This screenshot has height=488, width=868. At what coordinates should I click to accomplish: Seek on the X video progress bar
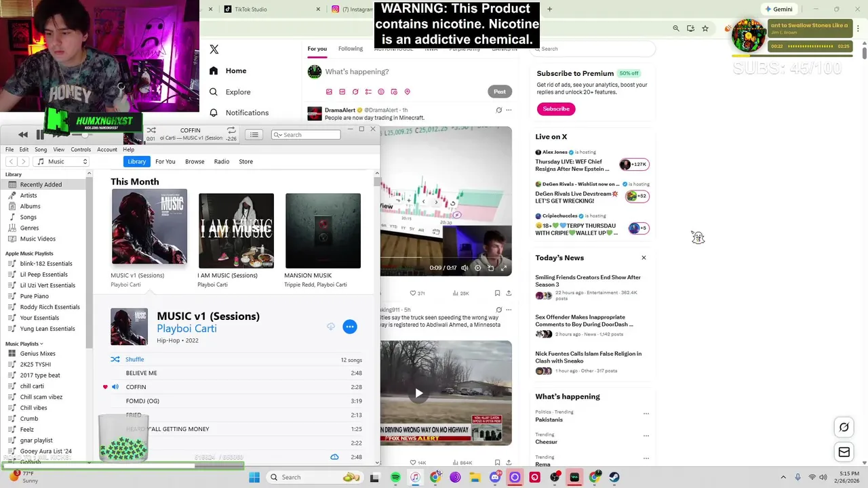coord(446,258)
